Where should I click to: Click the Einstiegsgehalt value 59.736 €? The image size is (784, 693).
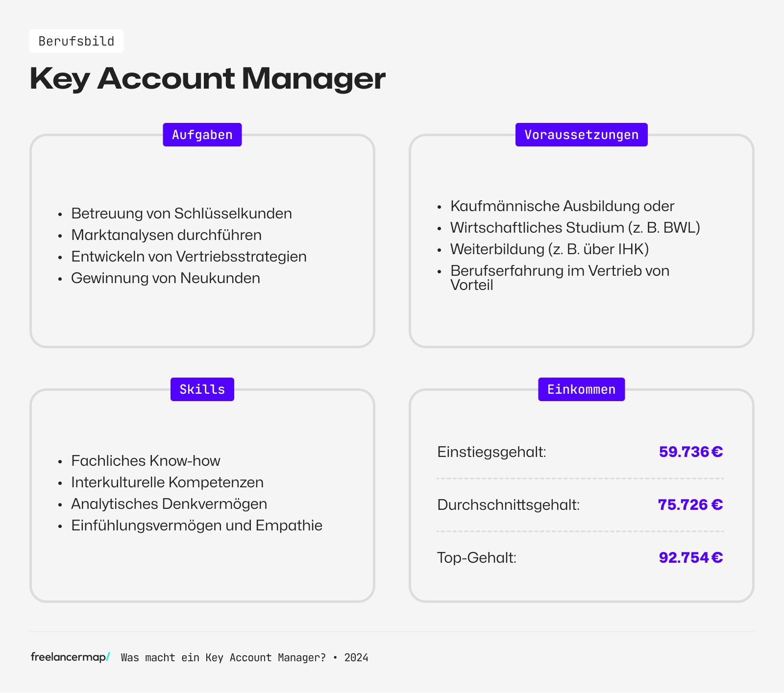click(690, 452)
